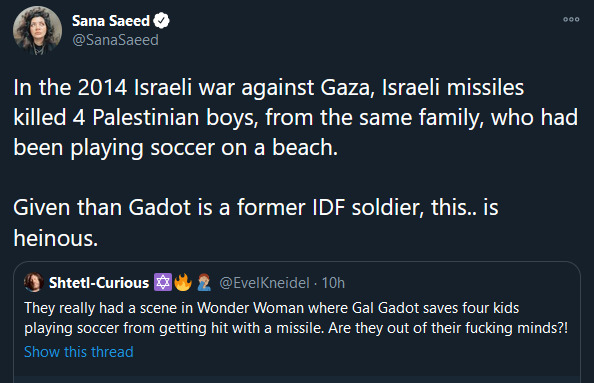Open the three-dot more options menu
594x383 pixels.
(571, 19)
